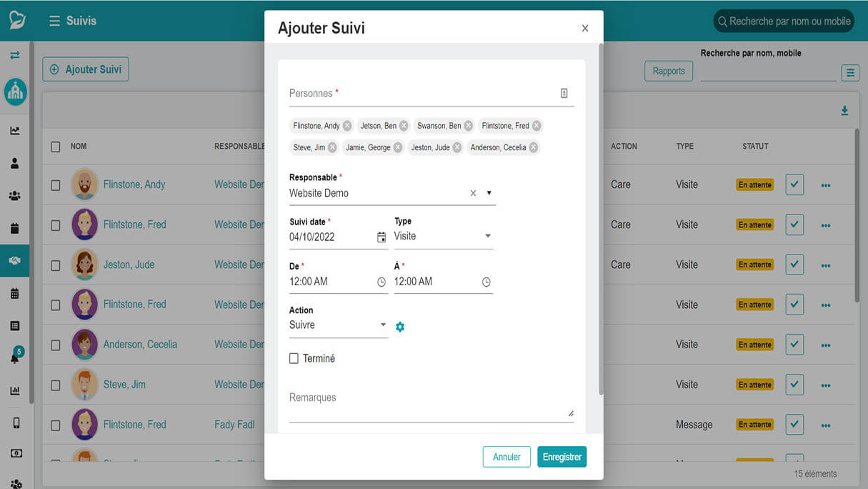Screen dimensions: 868x489
Task: Click Enregistrer to save the follow-up
Action: (x=562, y=457)
